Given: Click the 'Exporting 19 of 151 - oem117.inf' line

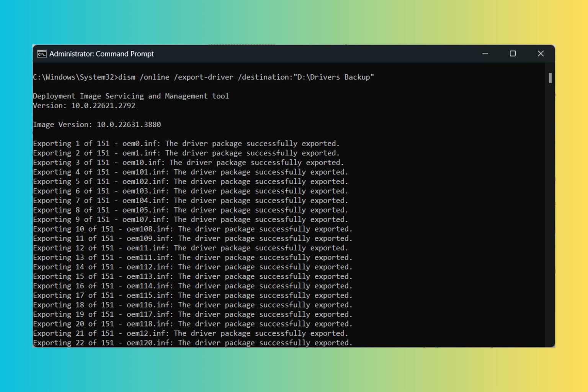Looking at the screenshot, I should click(193, 315).
